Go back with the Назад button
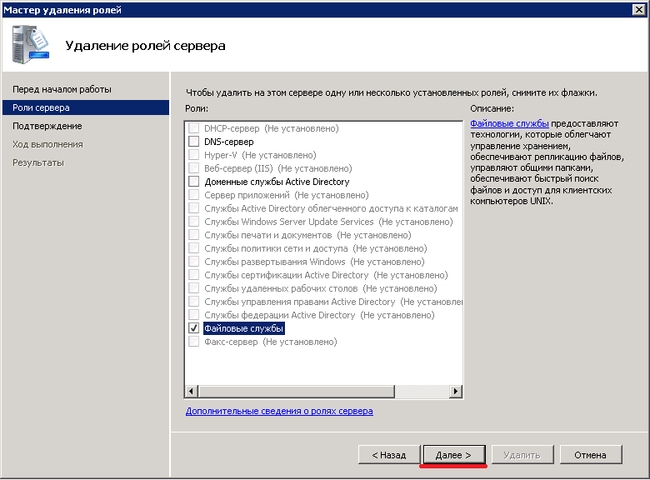Viewport: 650px width, 480px height. coord(389,455)
